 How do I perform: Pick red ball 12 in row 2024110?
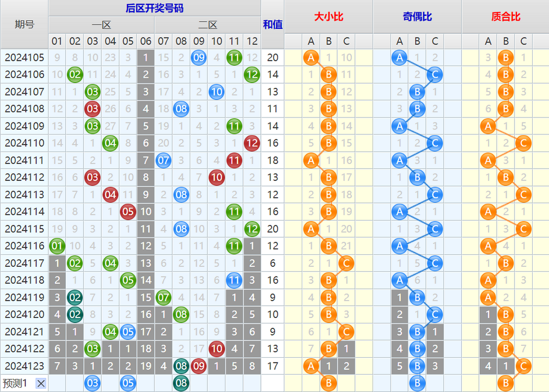(252, 143)
